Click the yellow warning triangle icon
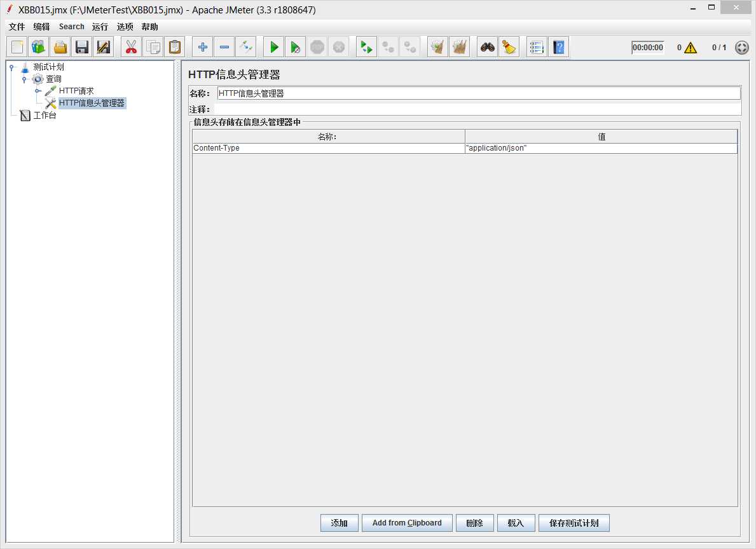This screenshot has width=756, height=549. coord(691,47)
